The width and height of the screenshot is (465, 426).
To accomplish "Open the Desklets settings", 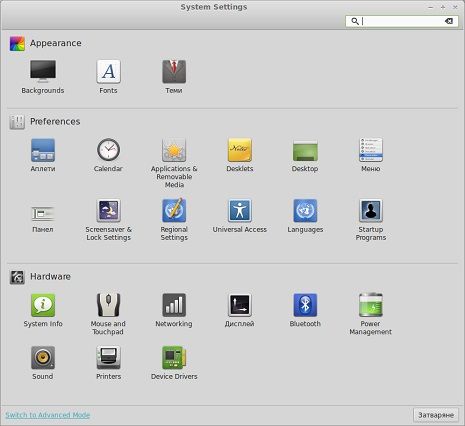I will pyautogui.click(x=240, y=150).
